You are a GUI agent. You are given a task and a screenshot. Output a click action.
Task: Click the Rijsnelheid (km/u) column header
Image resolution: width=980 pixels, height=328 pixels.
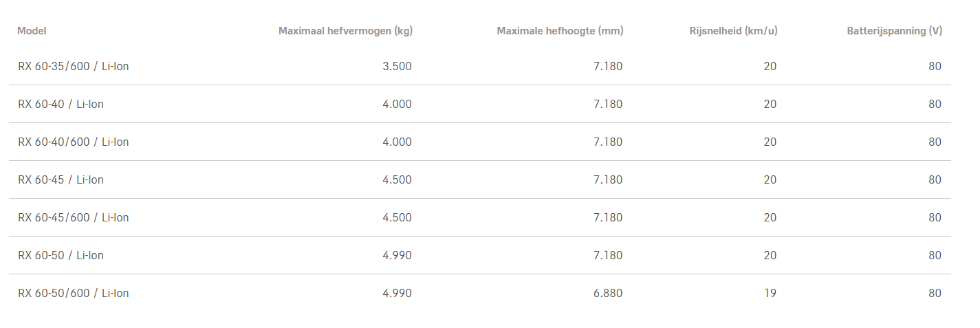[733, 31]
